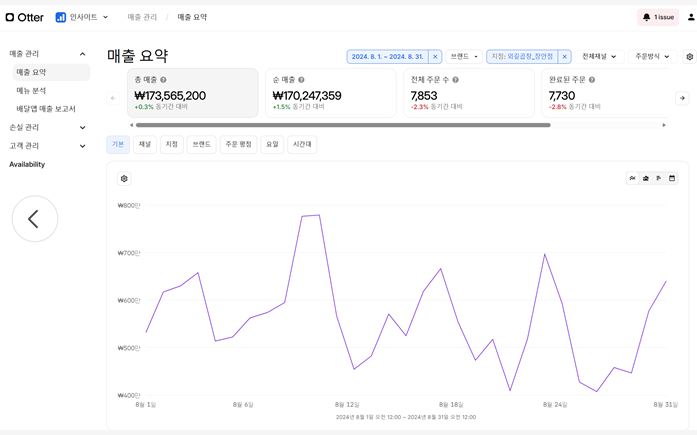697x435 pixels.
Task: Switch to the 채널 tab
Action: (145, 144)
